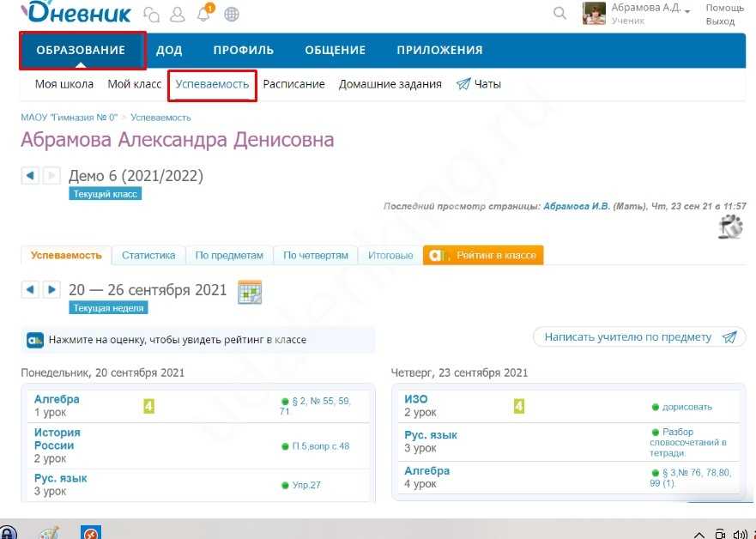Open the notifications bell icon

204,14
